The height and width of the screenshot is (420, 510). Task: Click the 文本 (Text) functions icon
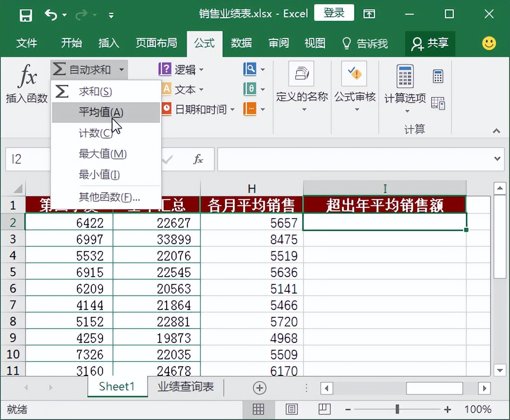coord(167,90)
